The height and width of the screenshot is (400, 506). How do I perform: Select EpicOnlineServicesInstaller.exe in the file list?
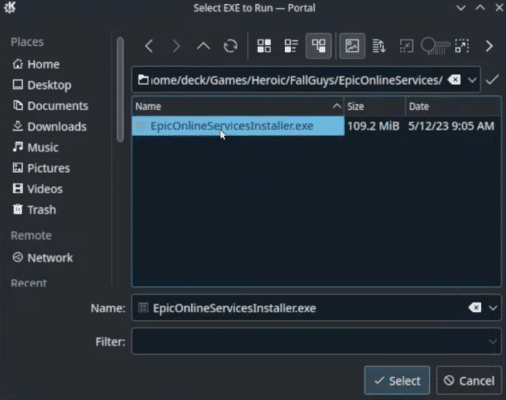238,126
